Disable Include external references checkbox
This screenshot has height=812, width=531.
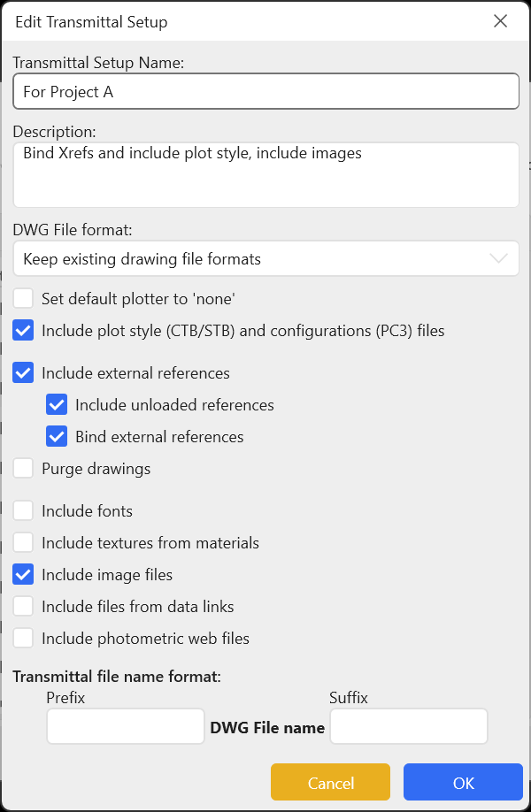click(24, 373)
